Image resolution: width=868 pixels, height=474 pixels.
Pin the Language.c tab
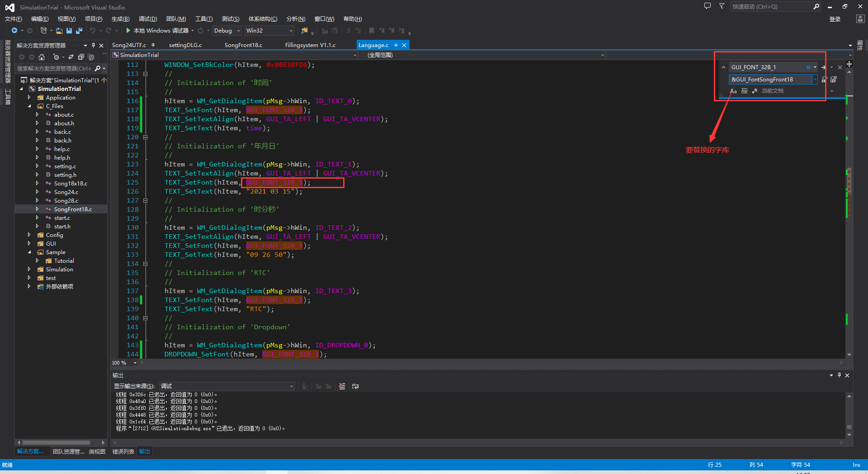coord(396,45)
